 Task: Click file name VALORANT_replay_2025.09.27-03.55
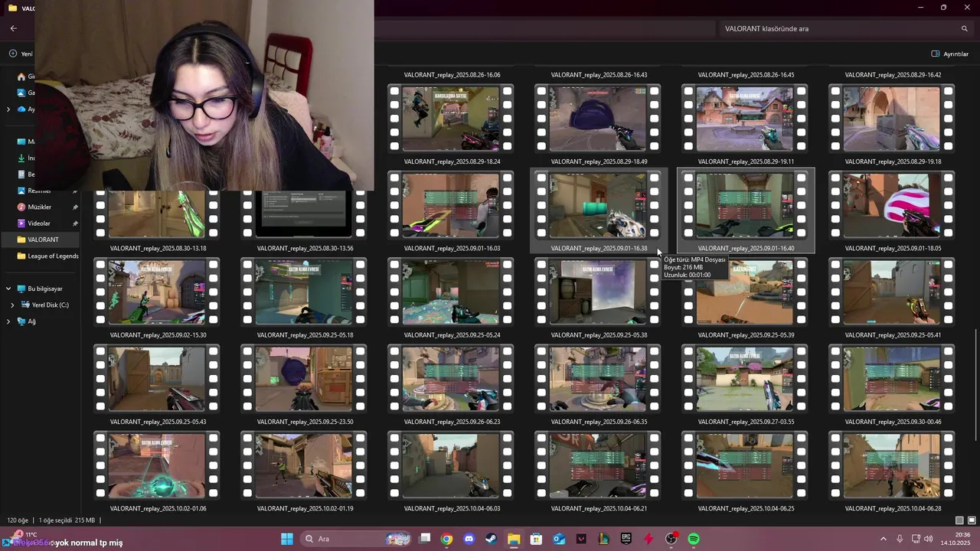pyautogui.click(x=746, y=422)
